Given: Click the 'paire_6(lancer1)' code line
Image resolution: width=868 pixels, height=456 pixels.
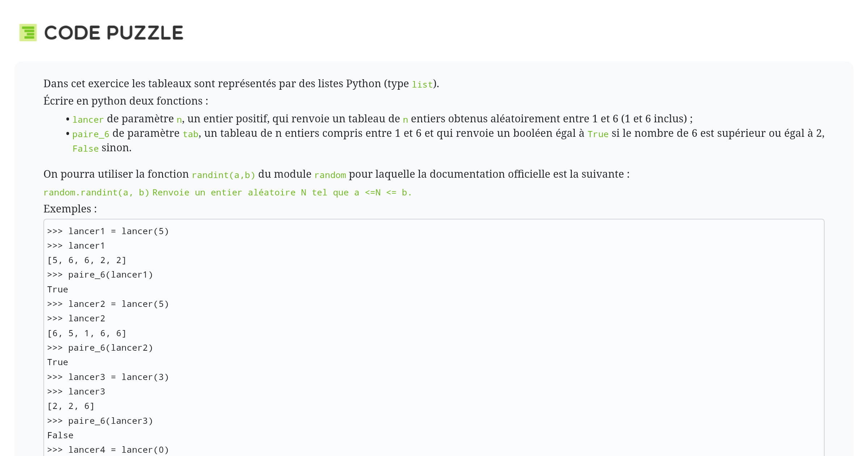Looking at the screenshot, I should (x=110, y=275).
